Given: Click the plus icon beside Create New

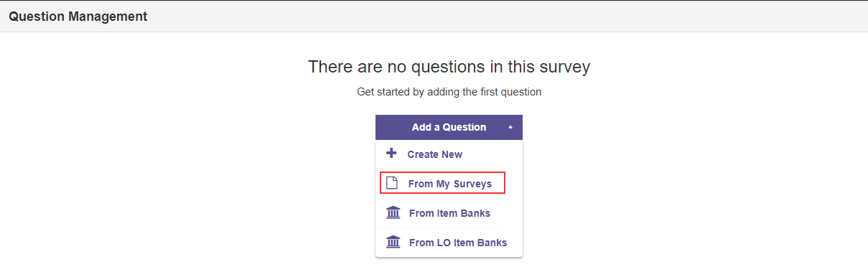Looking at the screenshot, I should pos(391,154).
